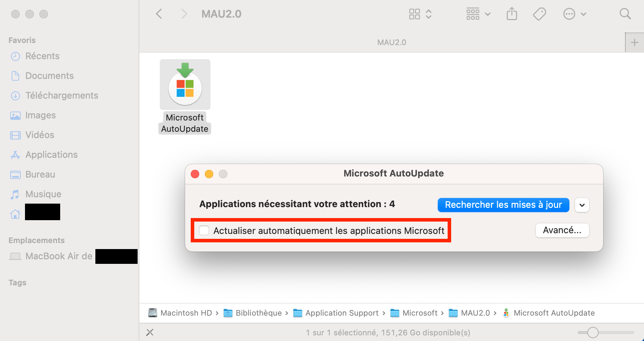The height and width of the screenshot is (341, 644).
Task: Click the back navigation arrow
Action: pos(159,14)
